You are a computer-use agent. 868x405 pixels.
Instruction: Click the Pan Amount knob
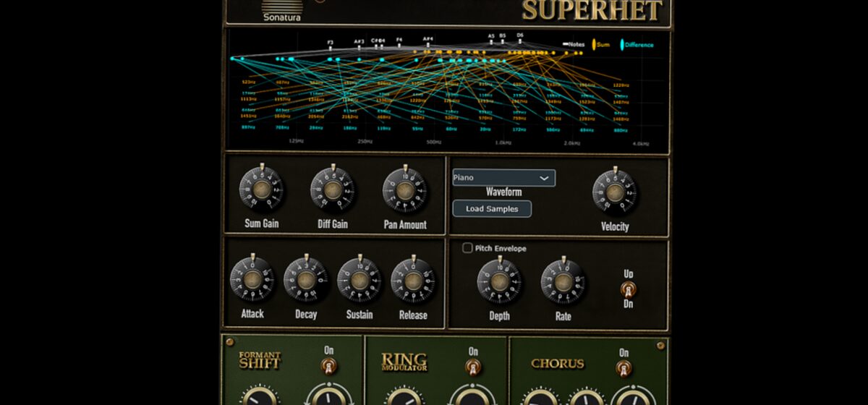coord(404,189)
